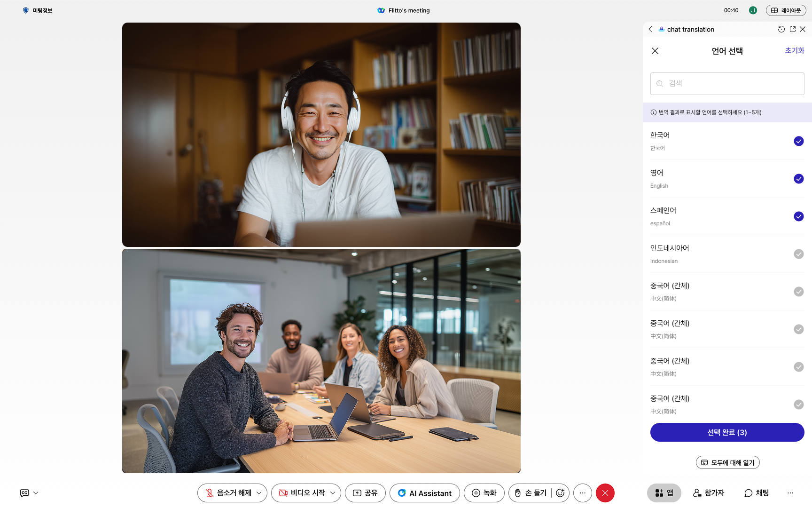The image size is (812, 508).
Task: Expand the captions dropdown chevron
Action: click(36, 493)
